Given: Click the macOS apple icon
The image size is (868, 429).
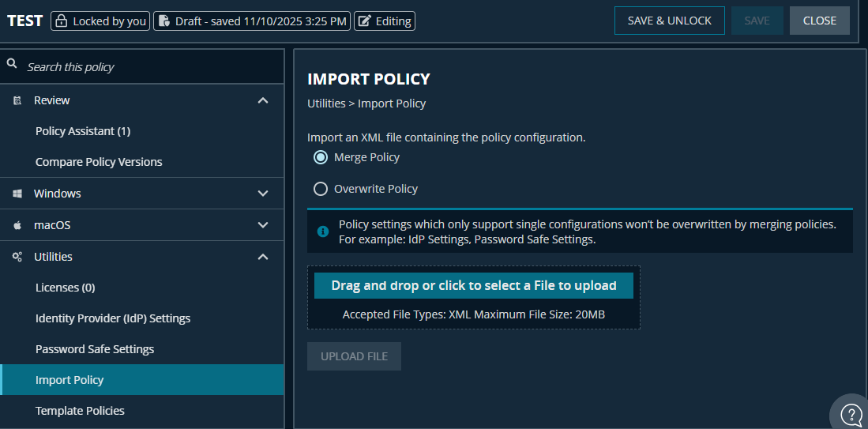Looking at the screenshot, I should pyautogui.click(x=17, y=225).
